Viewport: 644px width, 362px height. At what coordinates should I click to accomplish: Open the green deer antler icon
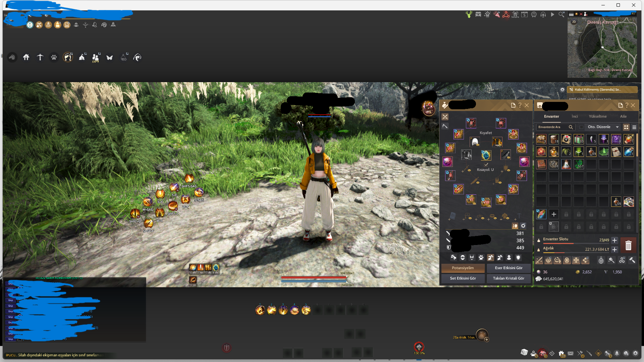tap(469, 14)
